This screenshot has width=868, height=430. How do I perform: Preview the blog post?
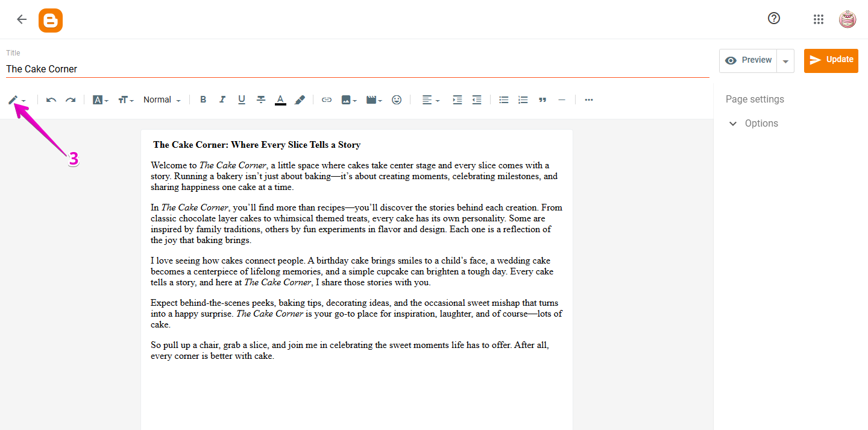click(x=747, y=60)
